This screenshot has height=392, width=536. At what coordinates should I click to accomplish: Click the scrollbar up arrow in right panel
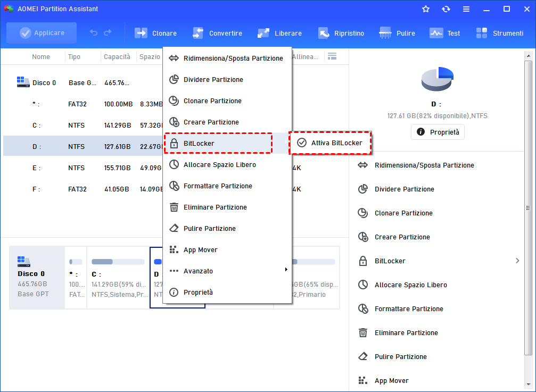[x=529, y=56]
